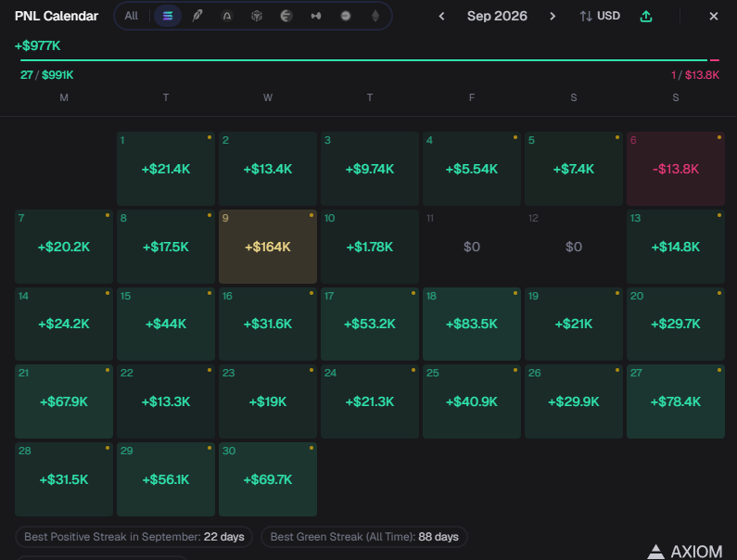Open day 30 with +$69.7K
Viewport: 737px width, 560px height.
pos(268,479)
